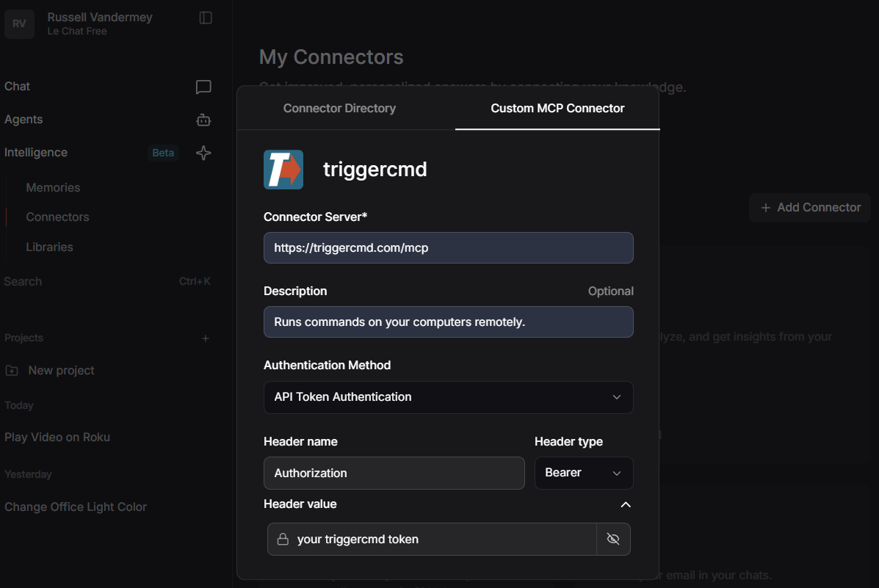This screenshot has height=588, width=879.
Task: Click the Connector Server URL field
Action: coord(448,248)
